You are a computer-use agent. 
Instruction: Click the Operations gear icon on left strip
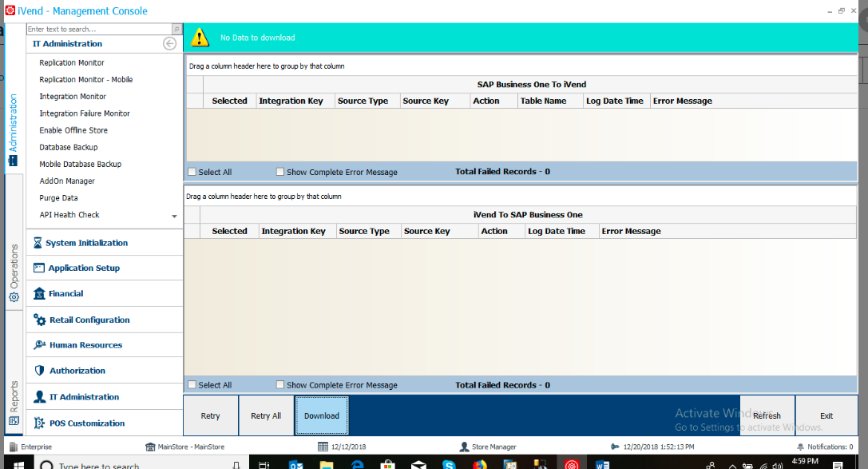point(14,297)
